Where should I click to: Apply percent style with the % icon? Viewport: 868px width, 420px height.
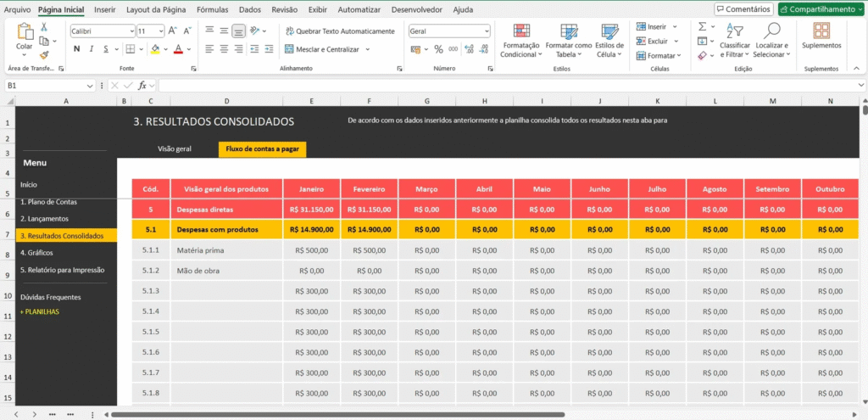[x=438, y=49]
